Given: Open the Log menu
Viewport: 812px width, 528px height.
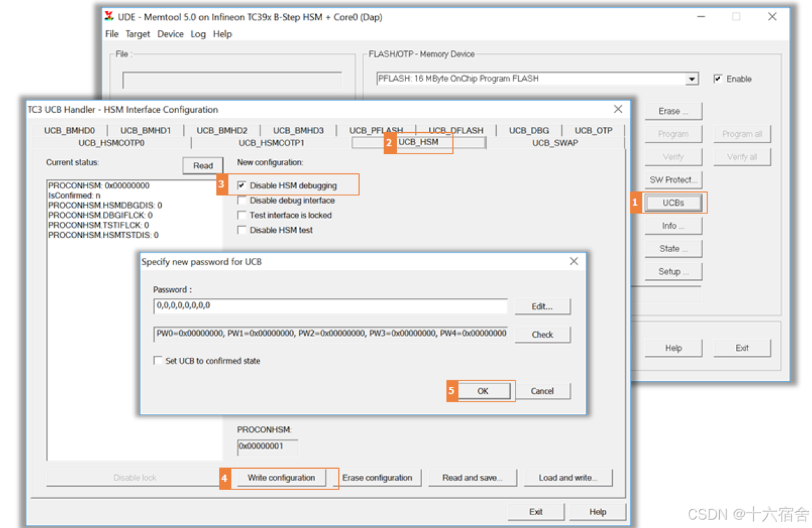Looking at the screenshot, I should 198,34.
